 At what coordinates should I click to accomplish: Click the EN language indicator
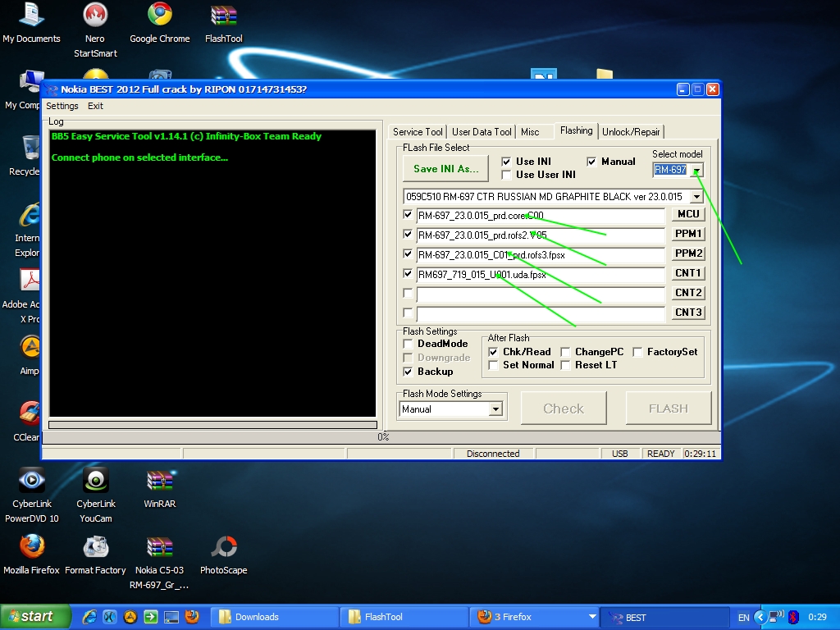(x=743, y=618)
